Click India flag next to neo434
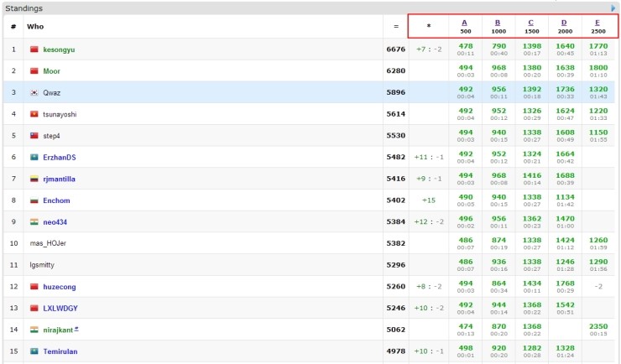The width and height of the screenshot is (621, 364). coord(34,222)
